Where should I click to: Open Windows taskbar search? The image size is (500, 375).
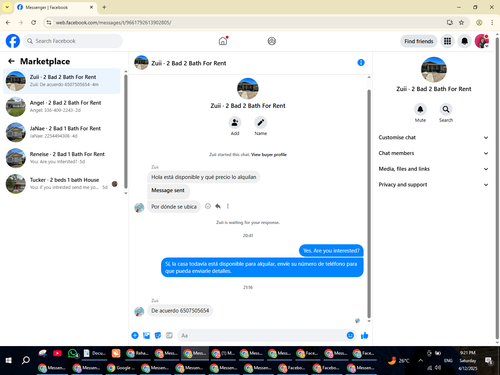coord(26,360)
